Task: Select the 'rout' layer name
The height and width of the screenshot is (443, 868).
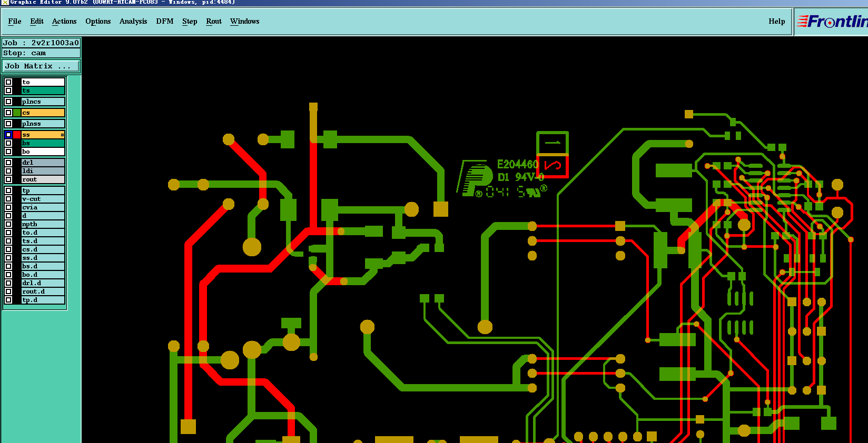Action: (43, 179)
